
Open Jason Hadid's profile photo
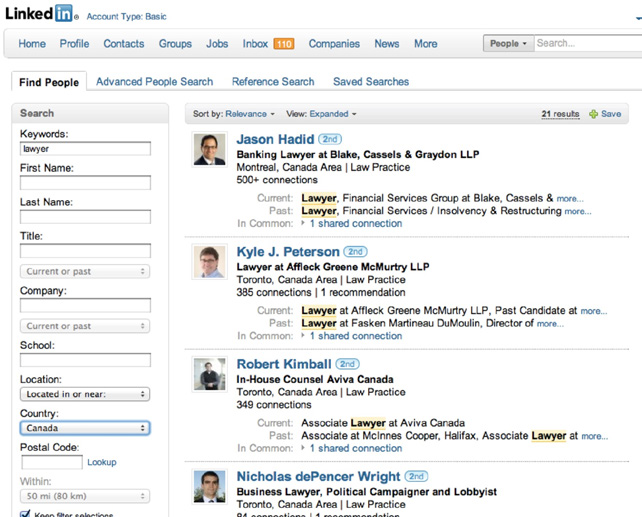click(x=209, y=149)
